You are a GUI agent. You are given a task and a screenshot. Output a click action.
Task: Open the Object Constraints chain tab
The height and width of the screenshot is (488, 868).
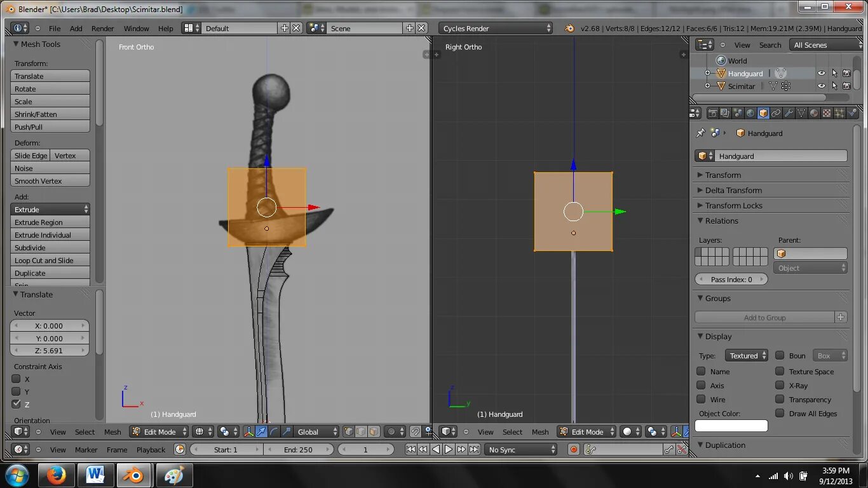(776, 113)
